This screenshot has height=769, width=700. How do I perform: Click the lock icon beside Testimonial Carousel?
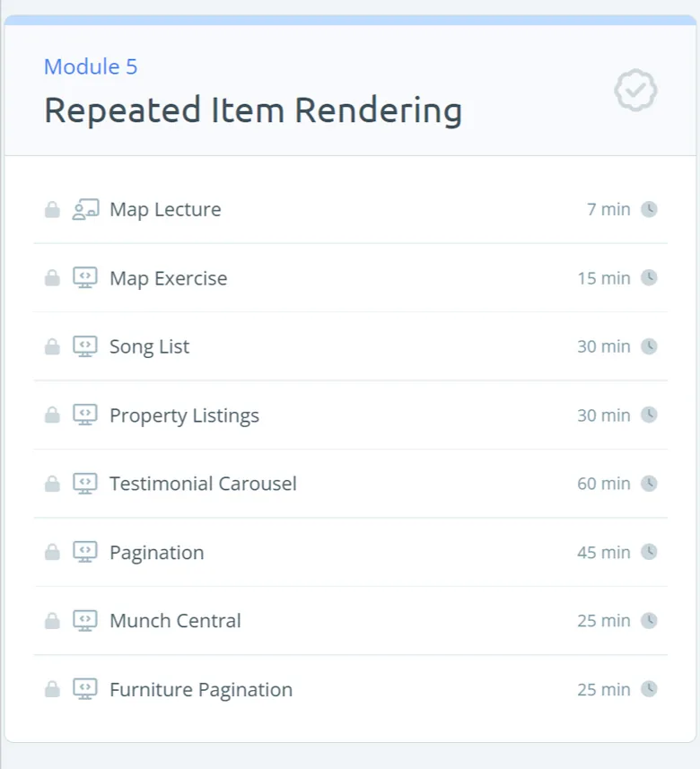(52, 484)
